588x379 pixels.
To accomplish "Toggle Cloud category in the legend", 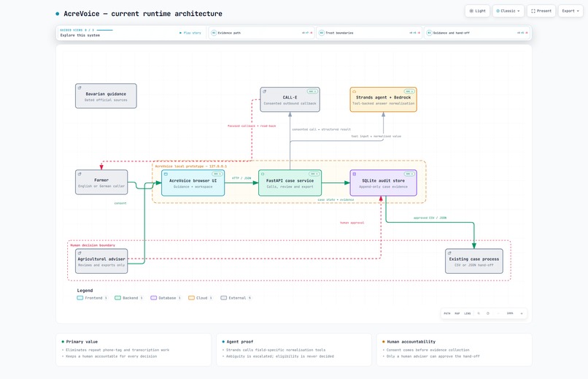I will [x=200, y=298].
